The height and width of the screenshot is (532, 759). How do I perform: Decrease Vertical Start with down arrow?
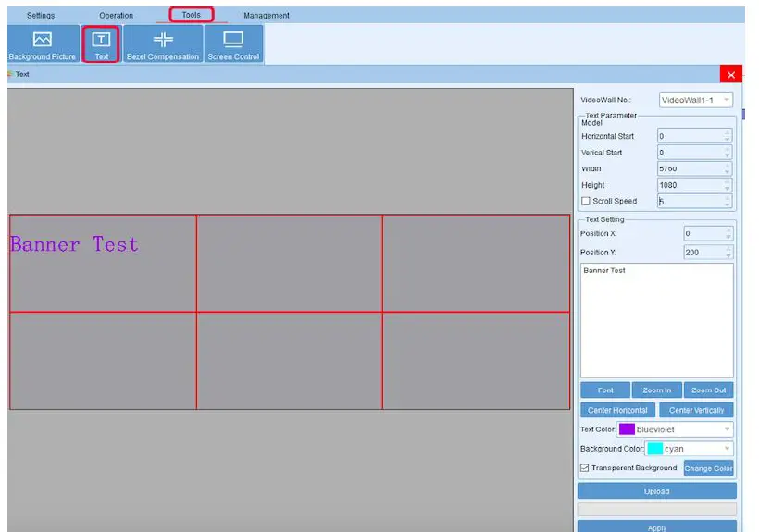click(727, 155)
